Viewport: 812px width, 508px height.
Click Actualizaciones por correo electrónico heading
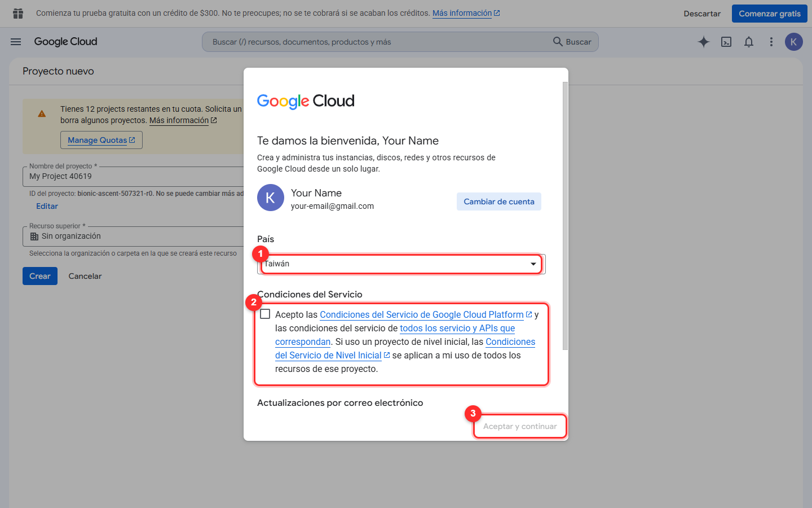340,402
